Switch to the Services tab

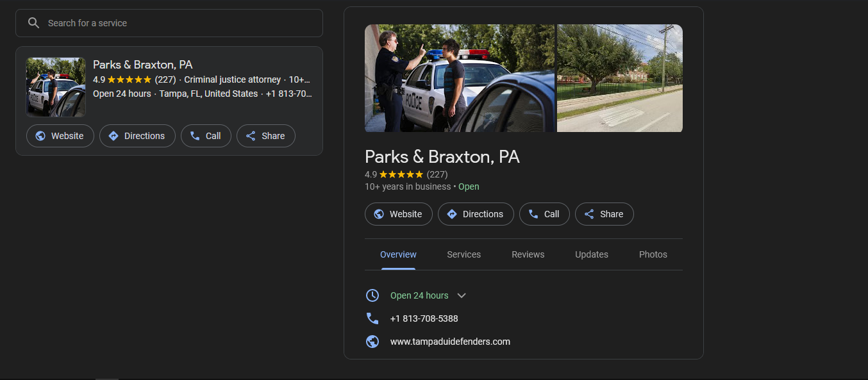coord(463,254)
